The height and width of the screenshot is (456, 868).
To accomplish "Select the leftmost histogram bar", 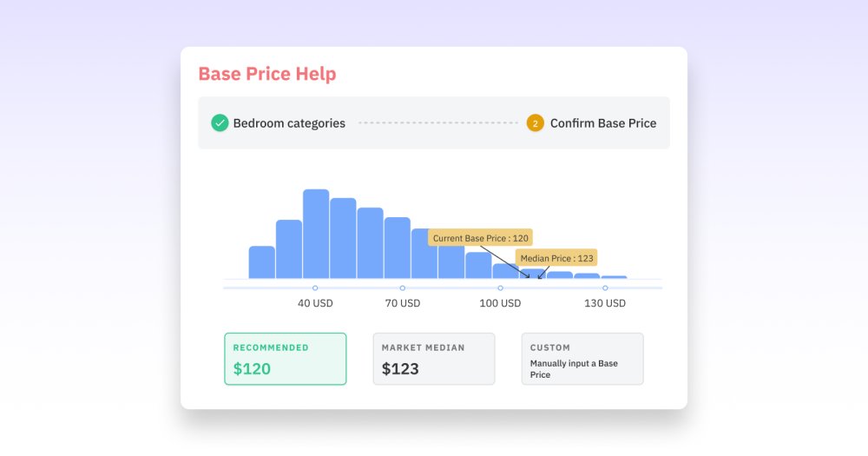I will tap(261, 261).
